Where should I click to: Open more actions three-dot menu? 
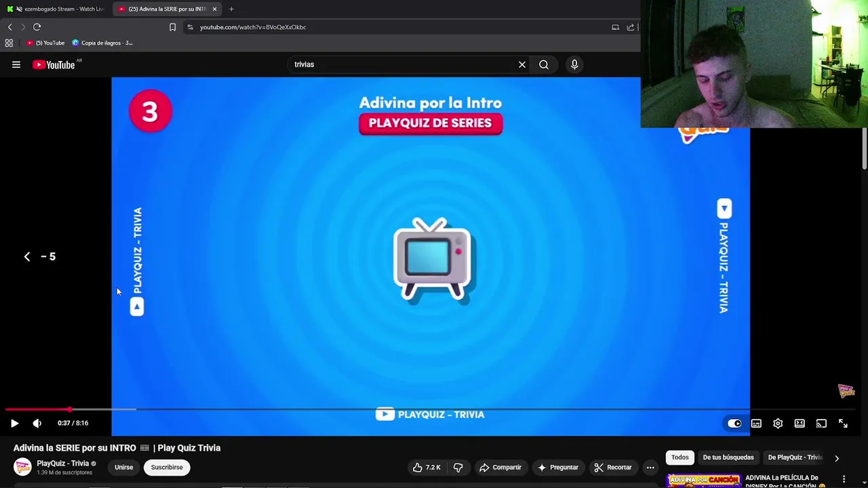[650, 467]
